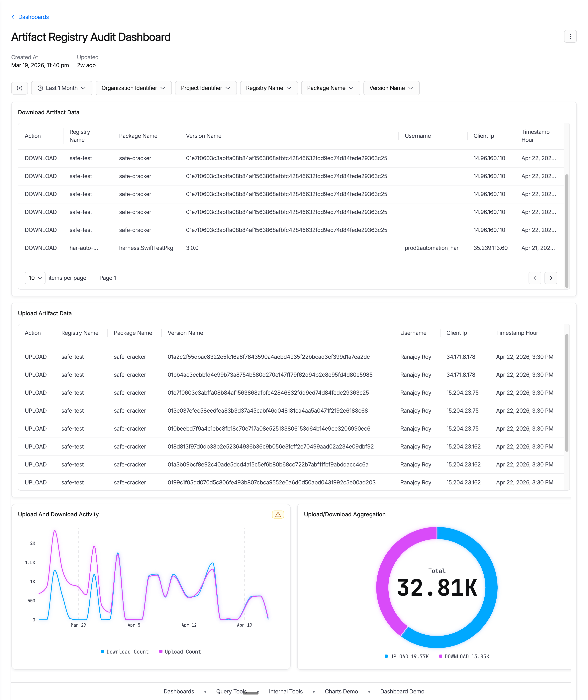Open the dashboard's three-dot options menu

click(x=570, y=36)
